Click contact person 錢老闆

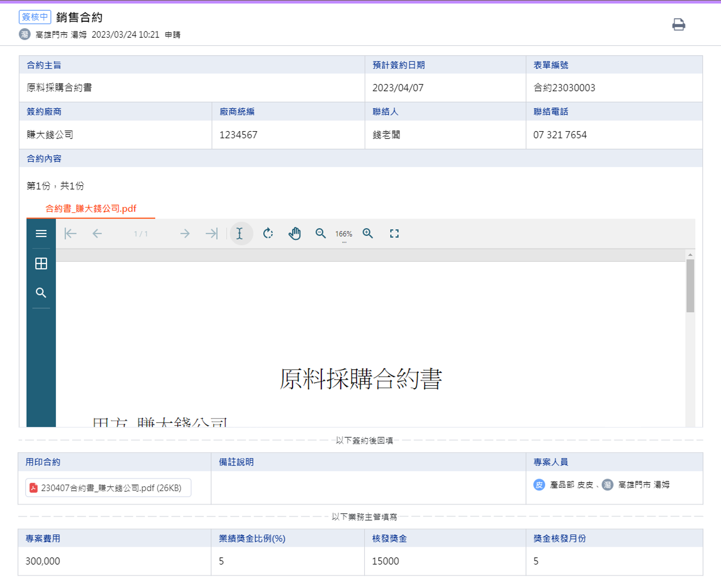(x=386, y=135)
